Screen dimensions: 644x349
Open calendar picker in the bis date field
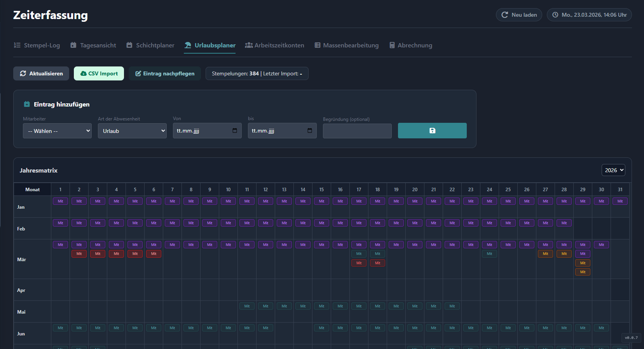click(x=310, y=131)
